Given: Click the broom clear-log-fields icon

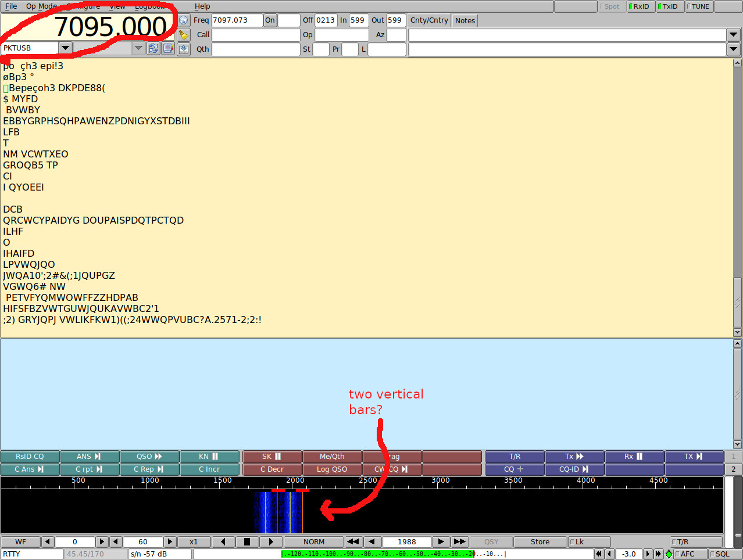Looking at the screenshot, I should [184, 35].
